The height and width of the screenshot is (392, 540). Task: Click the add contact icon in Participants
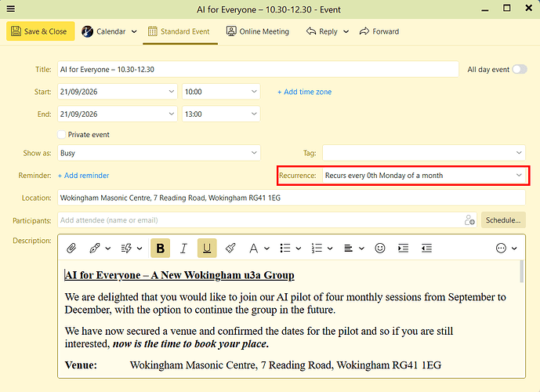tap(469, 220)
